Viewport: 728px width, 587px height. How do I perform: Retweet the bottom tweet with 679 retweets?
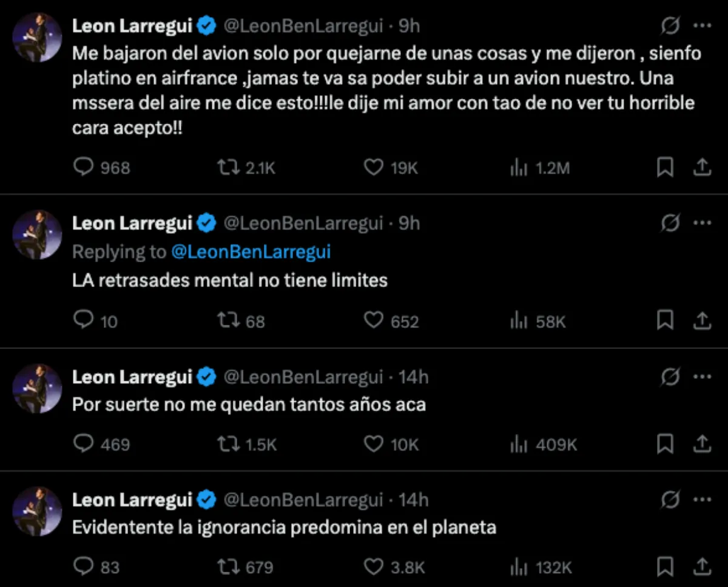(x=231, y=566)
